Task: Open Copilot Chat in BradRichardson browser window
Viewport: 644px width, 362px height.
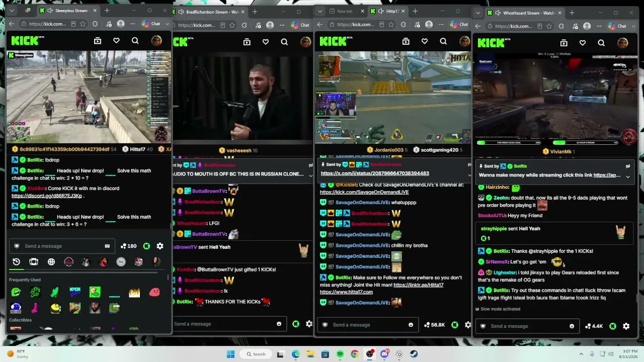Action: [300, 25]
